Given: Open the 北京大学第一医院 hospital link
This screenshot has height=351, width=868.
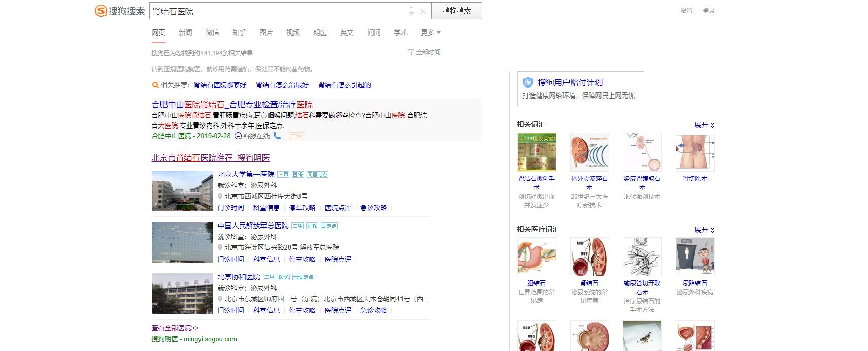Looking at the screenshot, I should 246,174.
